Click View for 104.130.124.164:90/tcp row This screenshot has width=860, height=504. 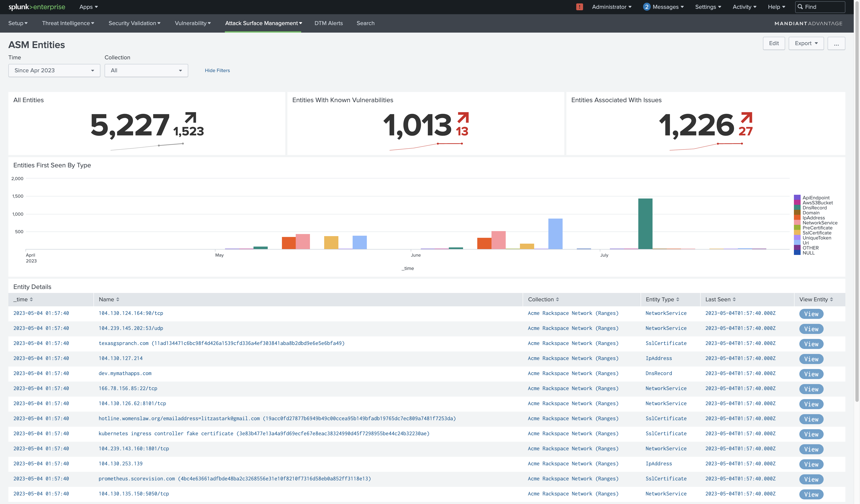pos(811,314)
